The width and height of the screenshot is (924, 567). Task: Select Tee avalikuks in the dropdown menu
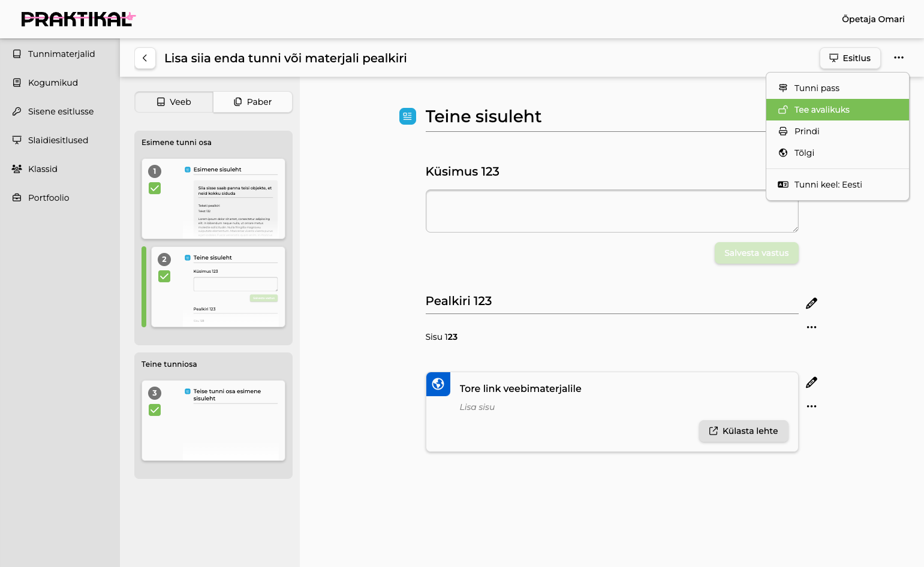838,110
